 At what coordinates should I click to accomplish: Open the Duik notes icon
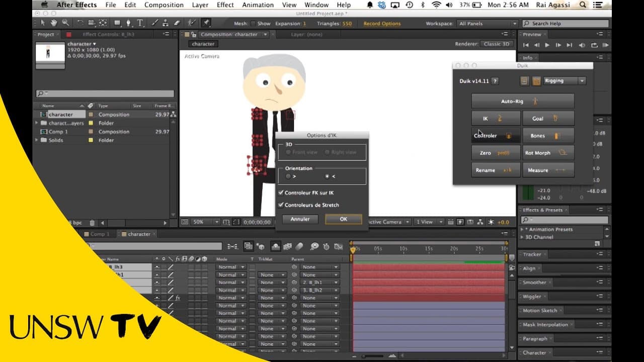(525, 81)
